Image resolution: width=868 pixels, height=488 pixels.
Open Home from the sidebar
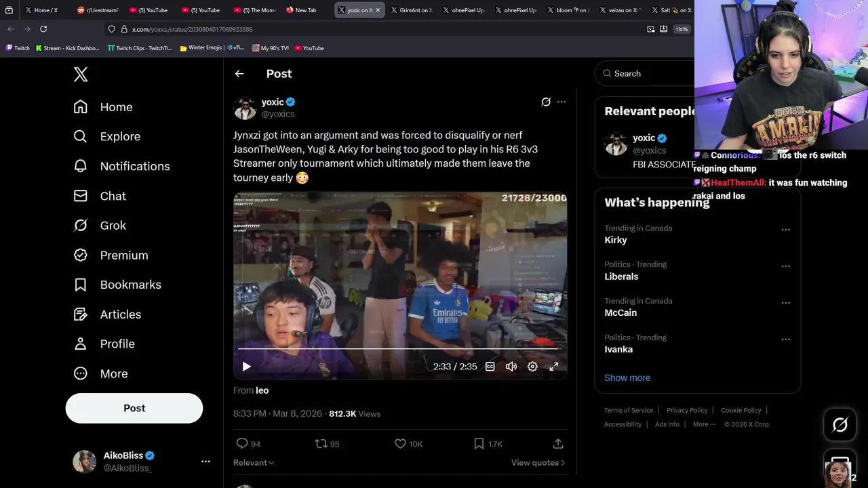coord(103,107)
